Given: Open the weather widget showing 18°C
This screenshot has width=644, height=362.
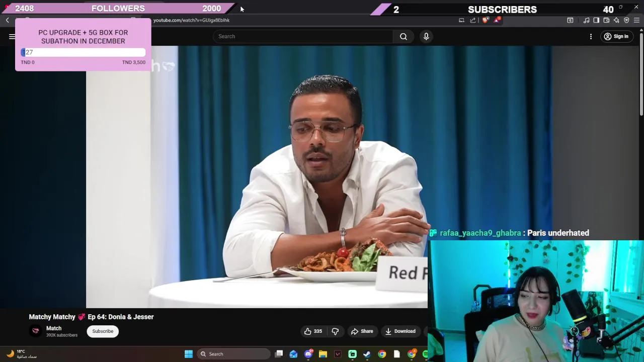Looking at the screenshot, I should 21,354.
